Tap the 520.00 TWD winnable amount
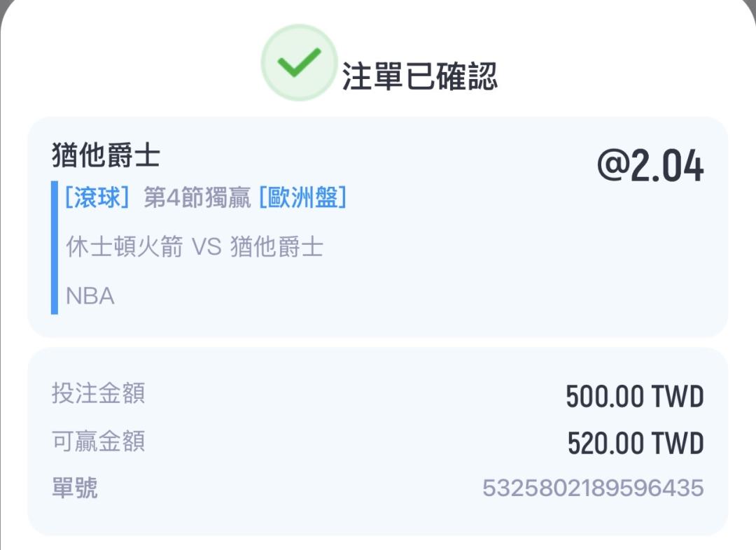The image size is (756, 550). coord(635,444)
